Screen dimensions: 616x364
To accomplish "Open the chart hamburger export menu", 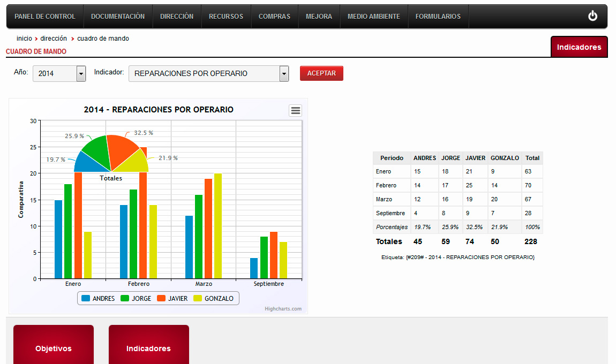I will coord(296,111).
